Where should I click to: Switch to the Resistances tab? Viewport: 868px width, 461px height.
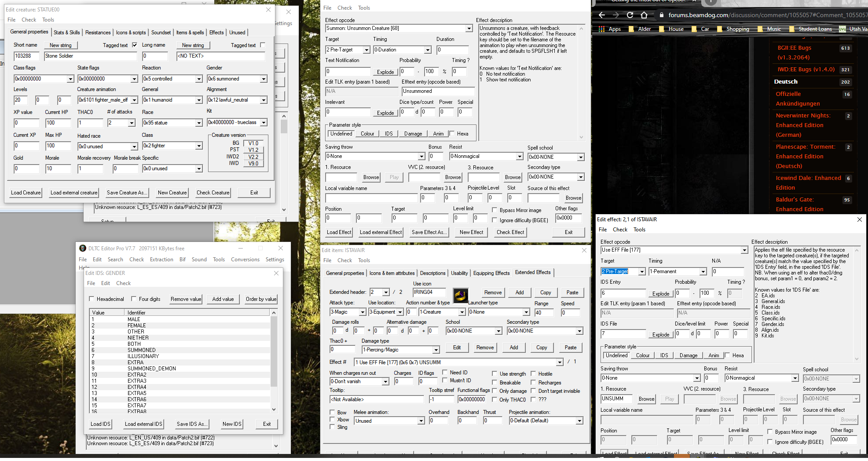point(98,33)
